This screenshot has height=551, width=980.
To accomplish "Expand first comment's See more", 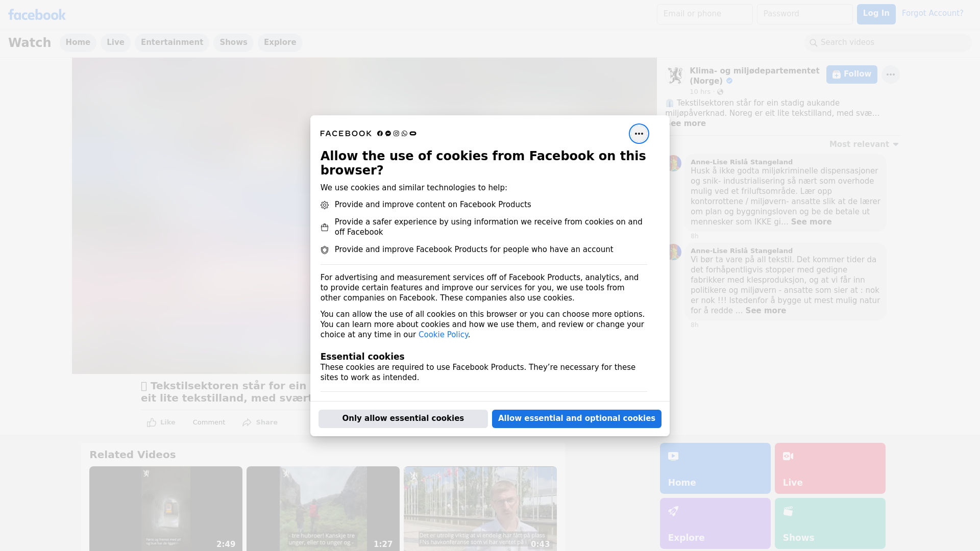I will (x=811, y=222).
